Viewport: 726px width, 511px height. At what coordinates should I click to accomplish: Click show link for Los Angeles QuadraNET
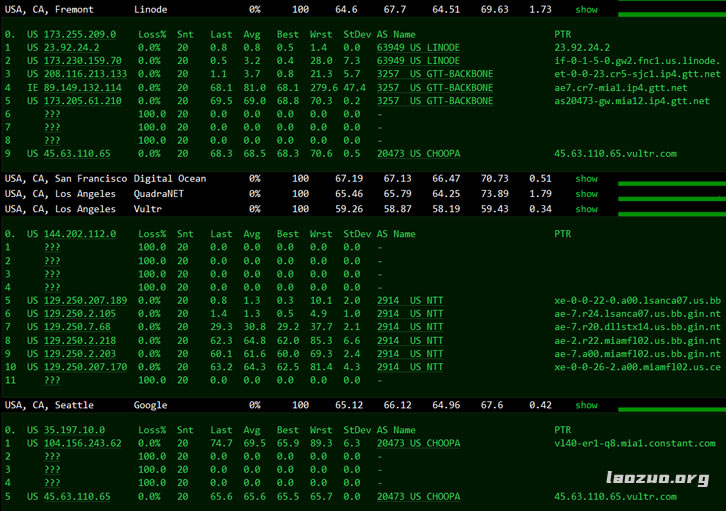586,194
